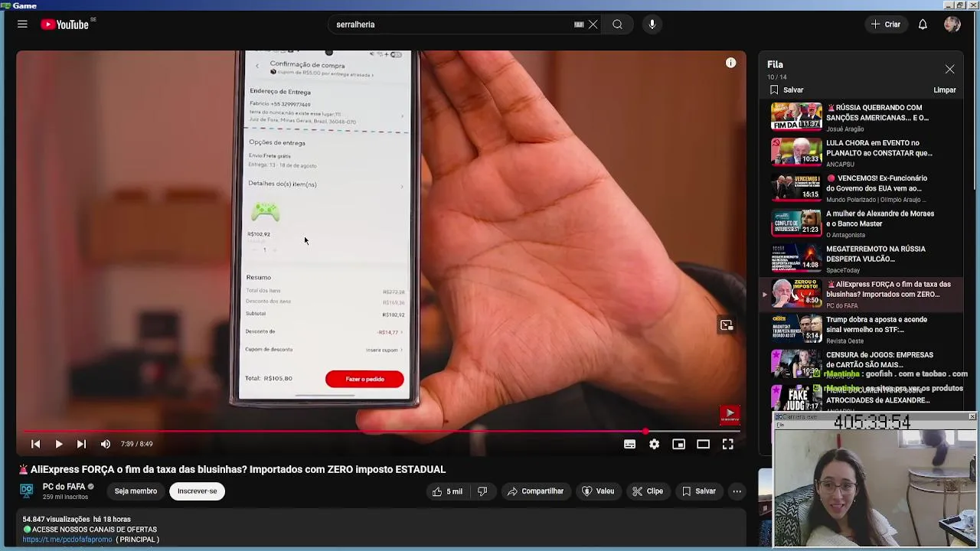Click SpaceToday channel name in queue
980x551 pixels.
click(843, 270)
